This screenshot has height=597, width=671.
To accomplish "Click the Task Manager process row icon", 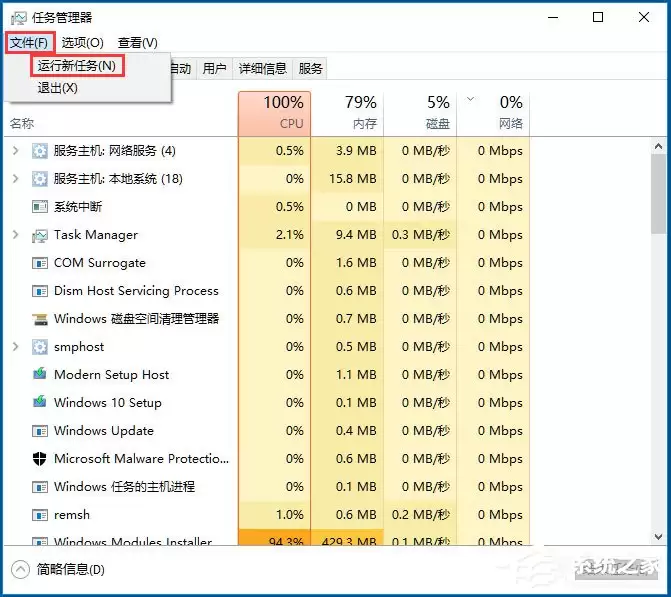I will pyautogui.click(x=40, y=235).
